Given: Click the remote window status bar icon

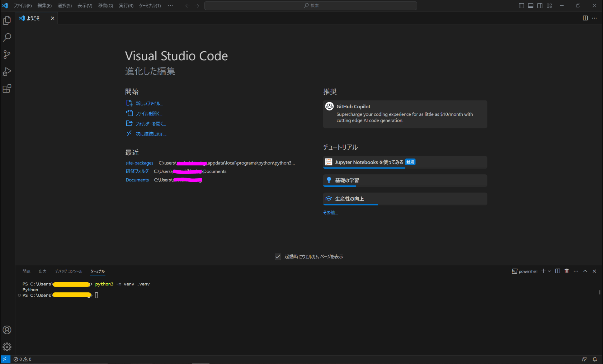Looking at the screenshot, I should coord(5,359).
